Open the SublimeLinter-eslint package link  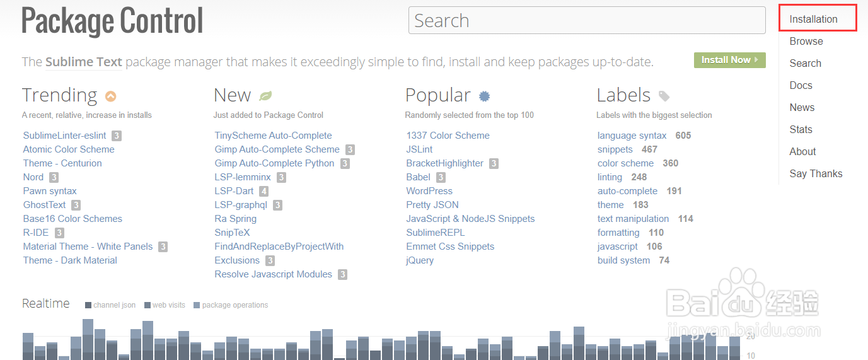(64, 136)
